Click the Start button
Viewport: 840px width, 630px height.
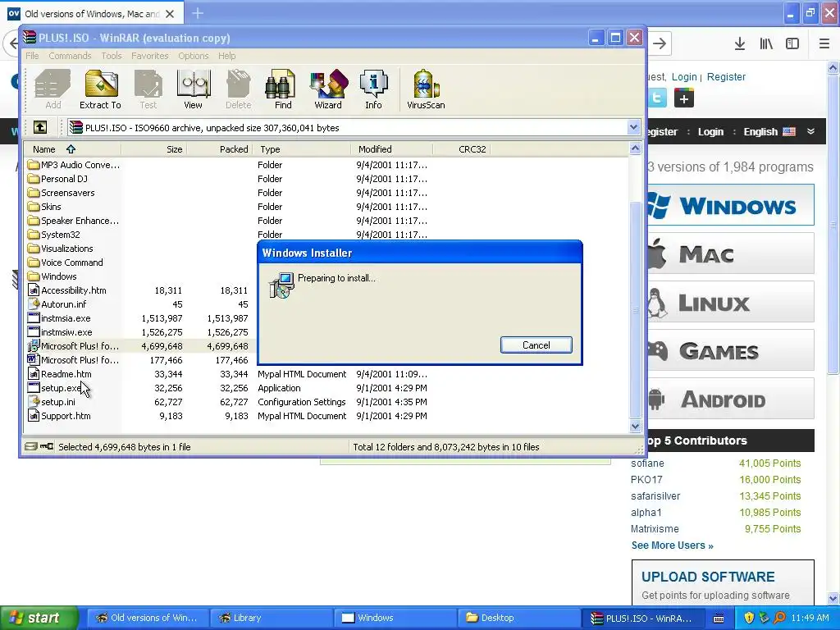coord(38,618)
